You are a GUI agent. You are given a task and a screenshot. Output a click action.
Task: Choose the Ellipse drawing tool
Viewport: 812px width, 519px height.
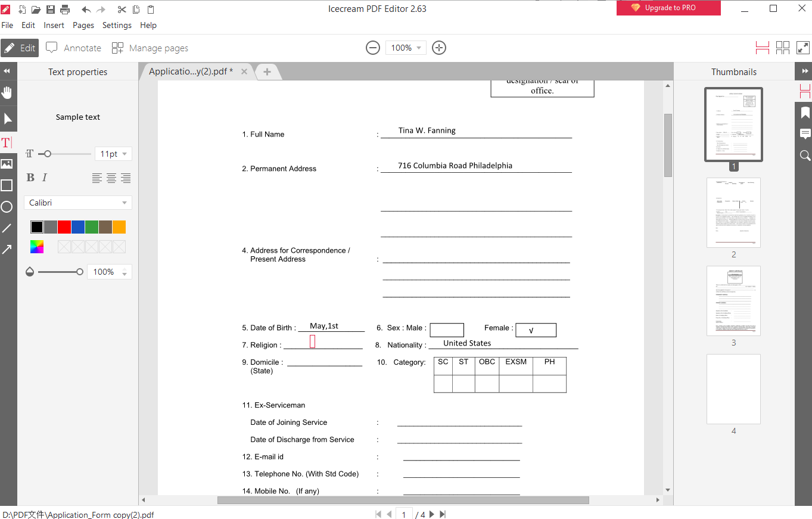[x=8, y=207]
